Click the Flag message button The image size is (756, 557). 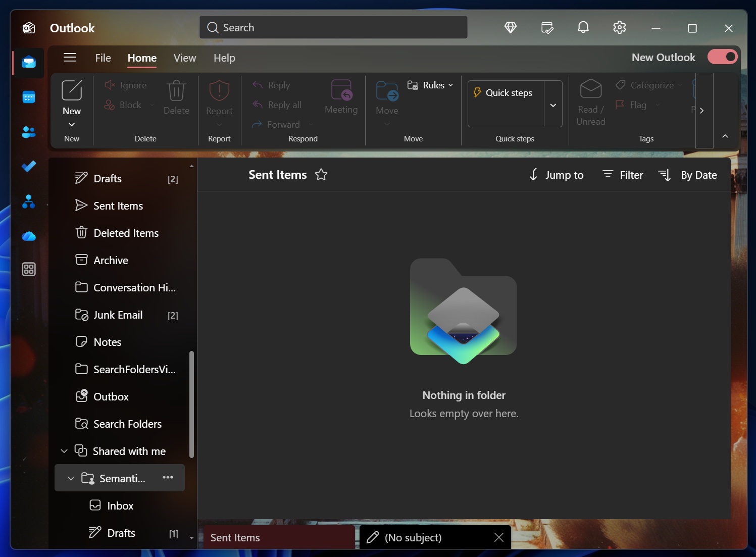point(631,105)
